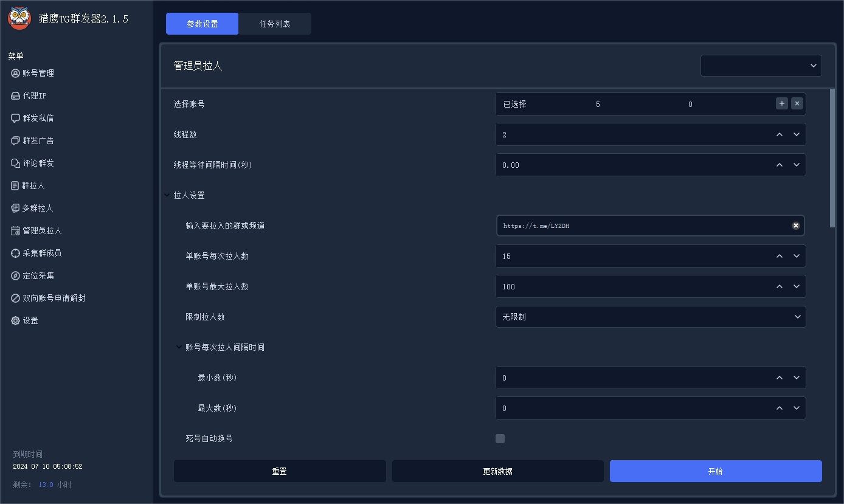Click the 群发广告 bubble icon

[16, 140]
